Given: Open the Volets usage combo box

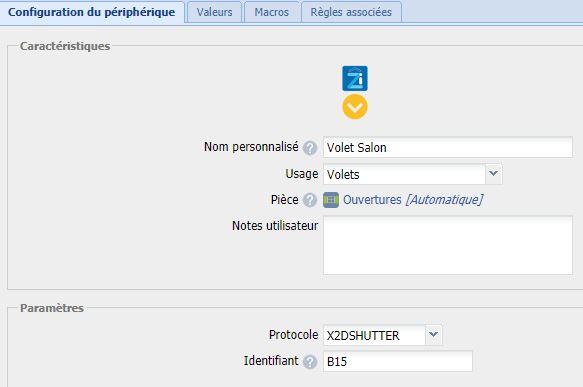Looking at the screenshot, I should pos(412,174).
